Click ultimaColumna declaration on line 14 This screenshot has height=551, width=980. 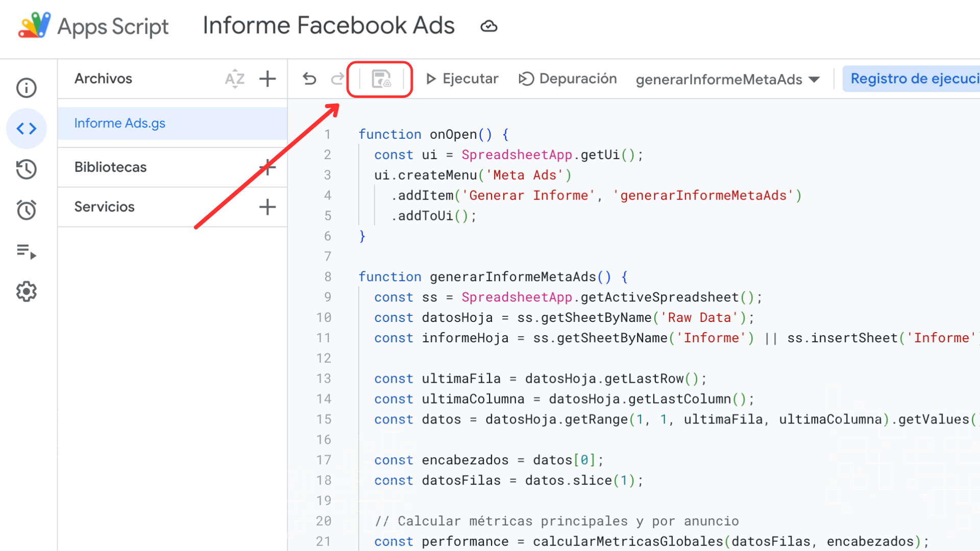[x=473, y=399]
